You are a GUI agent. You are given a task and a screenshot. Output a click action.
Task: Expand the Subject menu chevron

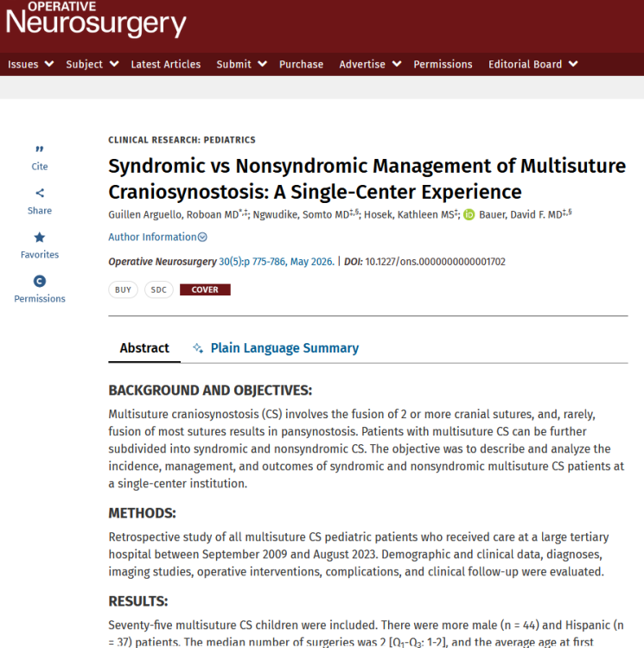[x=114, y=64]
